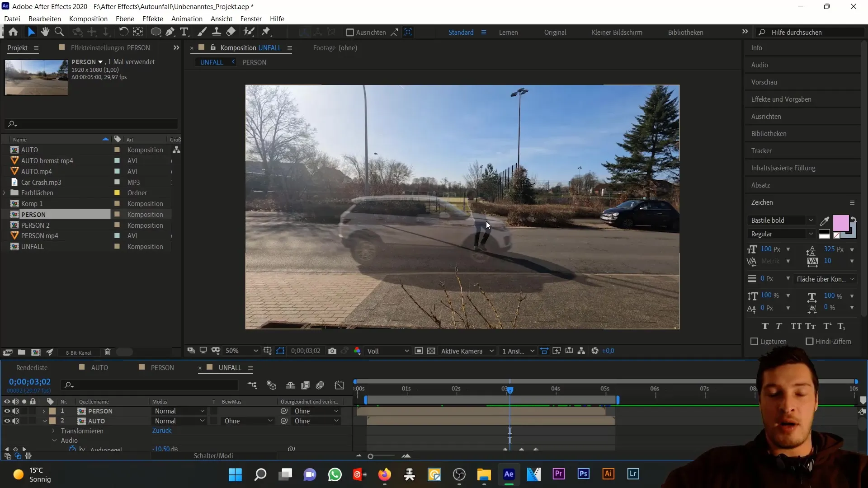The width and height of the screenshot is (868, 488).
Task: Select the Ellipse shape tool
Action: (x=156, y=32)
